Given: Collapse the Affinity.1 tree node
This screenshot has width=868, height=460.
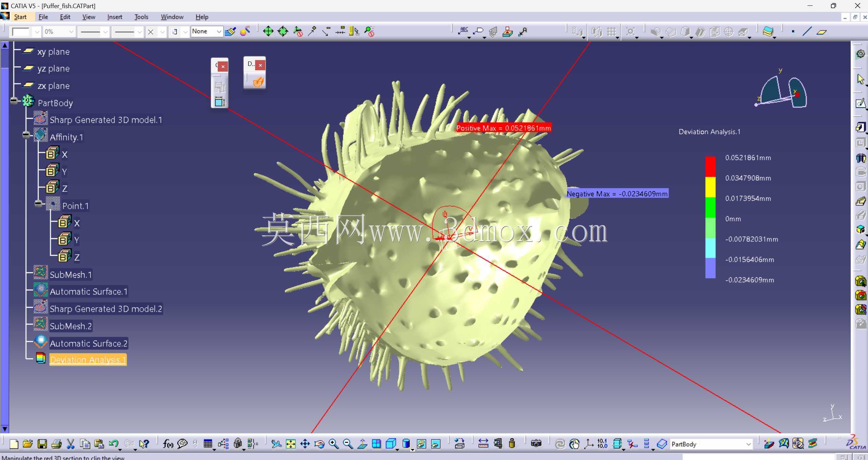Looking at the screenshot, I should tap(26, 135).
